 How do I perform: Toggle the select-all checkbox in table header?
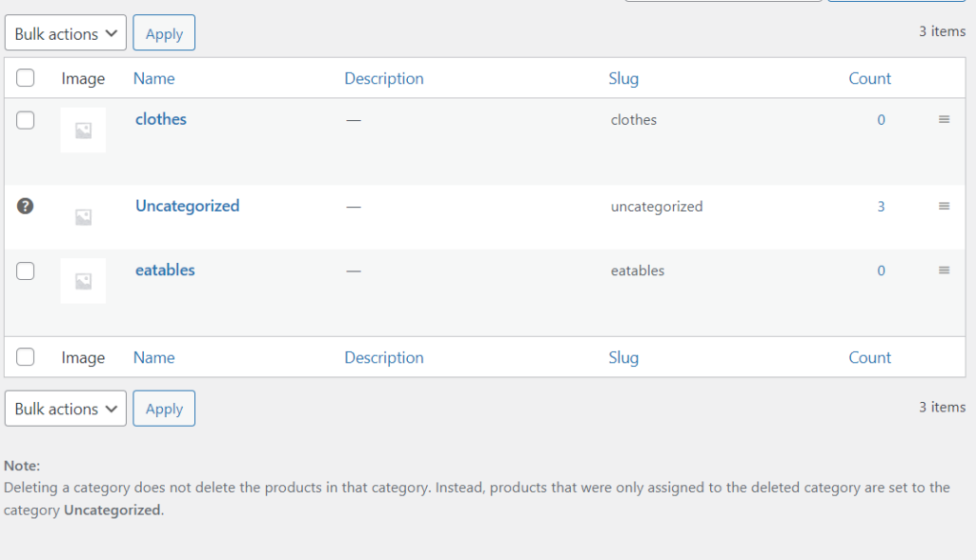pyautogui.click(x=26, y=78)
